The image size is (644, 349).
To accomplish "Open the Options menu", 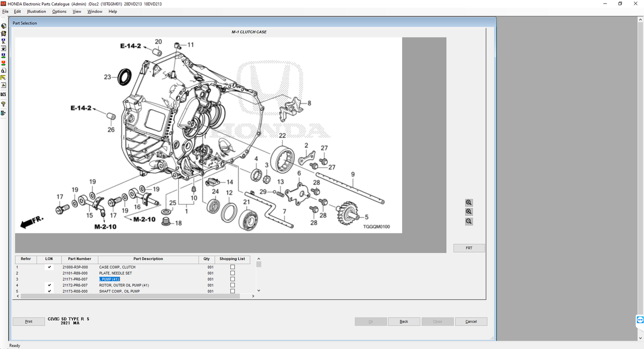I will (59, 11).
